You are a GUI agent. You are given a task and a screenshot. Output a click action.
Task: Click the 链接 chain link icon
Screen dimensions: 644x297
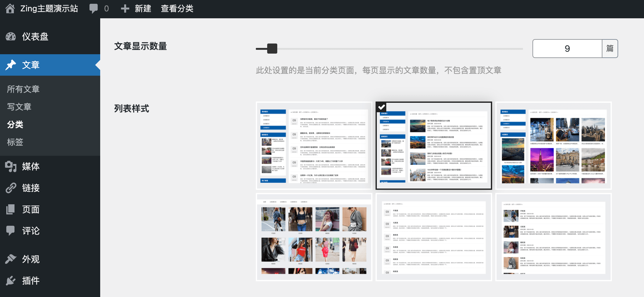point(11,188)
